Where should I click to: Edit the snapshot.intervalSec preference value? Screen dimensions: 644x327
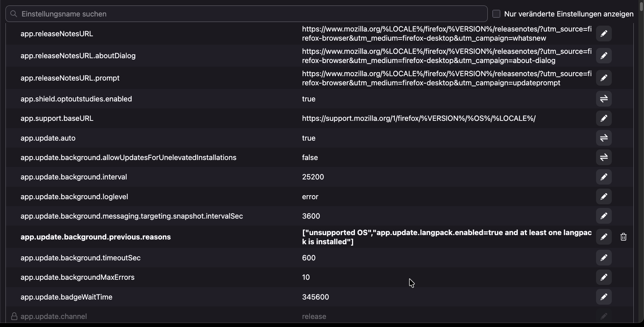(x=604, y=216)
